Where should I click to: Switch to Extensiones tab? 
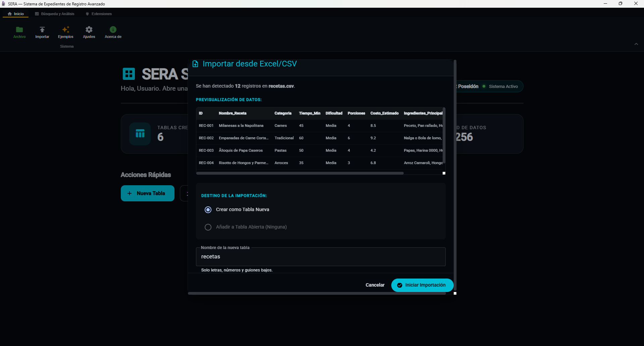tap(99, 14)
